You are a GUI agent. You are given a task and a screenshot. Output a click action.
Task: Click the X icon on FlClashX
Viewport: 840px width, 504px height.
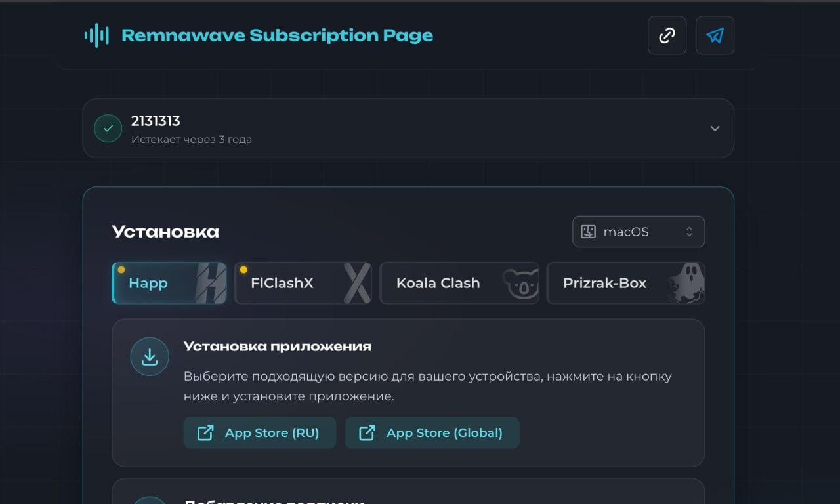tap(355, 282)
